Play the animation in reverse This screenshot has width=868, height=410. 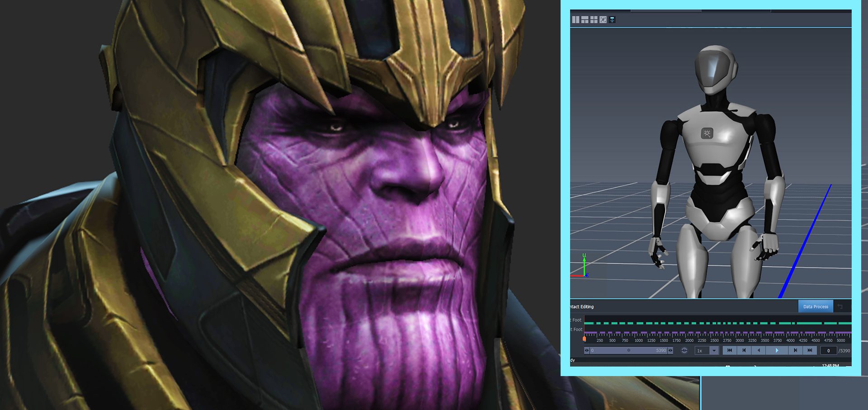point(759,350)
